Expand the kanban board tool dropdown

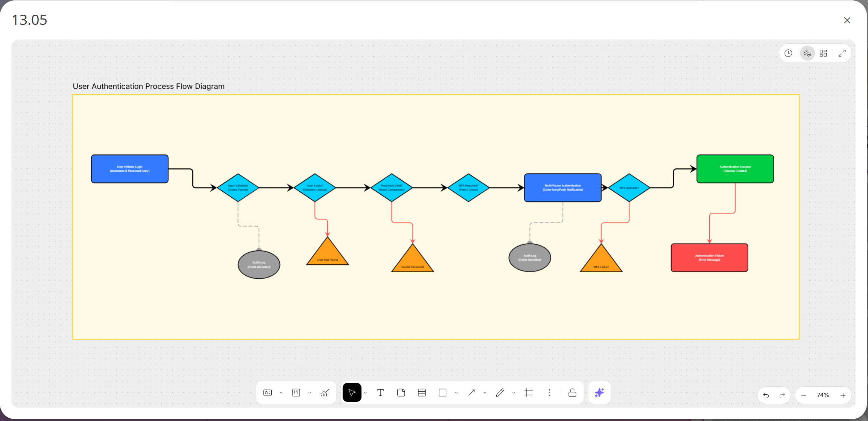(x=310, y=393)
